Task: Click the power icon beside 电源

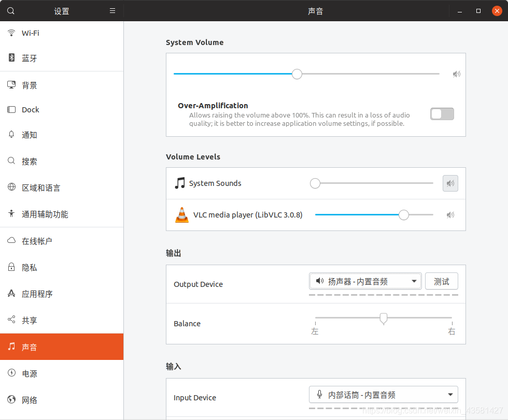Action: 11,373
